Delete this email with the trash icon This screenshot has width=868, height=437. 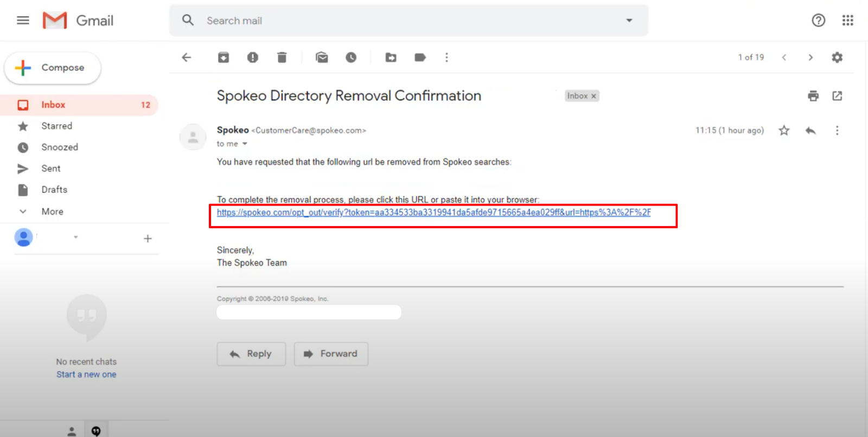282,57
